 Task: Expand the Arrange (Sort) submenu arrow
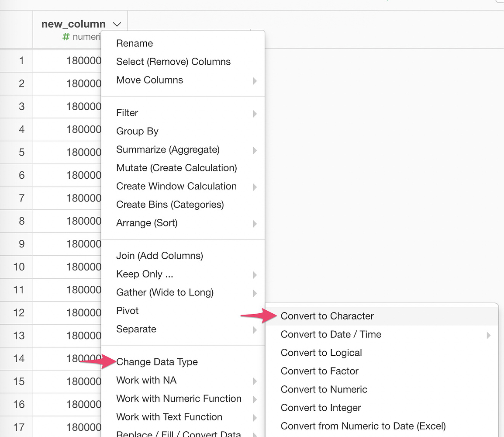(255, 224)
